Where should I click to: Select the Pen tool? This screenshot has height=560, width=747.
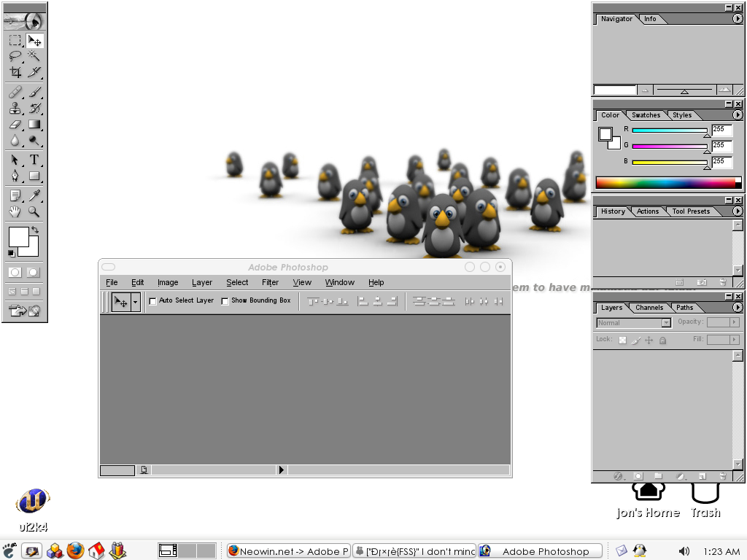[15, 176]
